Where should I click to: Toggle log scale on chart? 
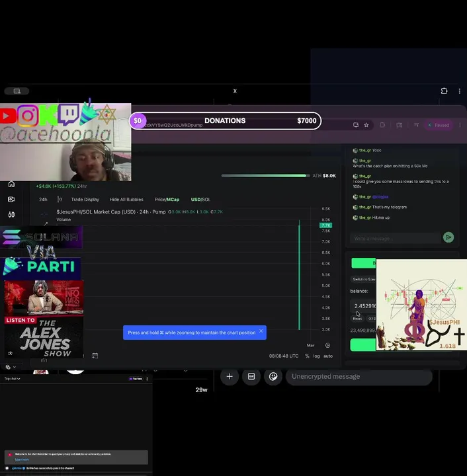(x=316, y=356)
